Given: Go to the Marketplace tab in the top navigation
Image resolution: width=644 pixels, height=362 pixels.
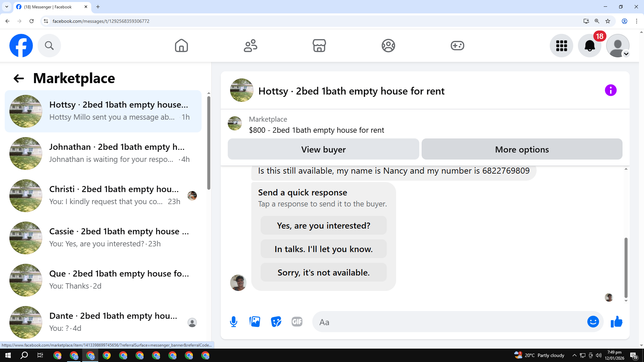Looking at the screenshot, I should pos(319,46).
